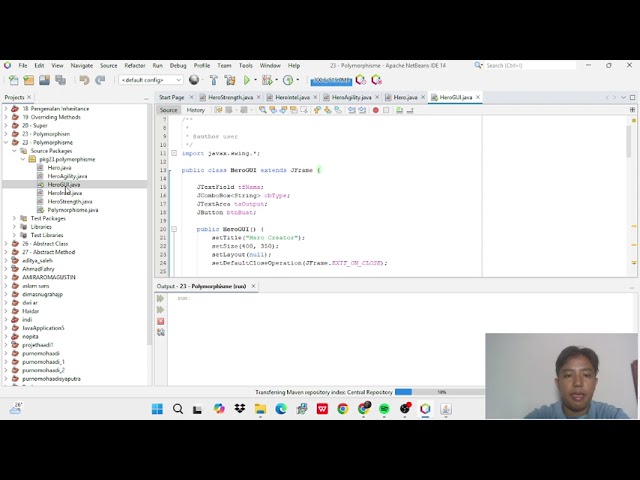Click the red Stop icon in Output panel
Viewport: 640px width, 480px height.
tap(160, 322)
